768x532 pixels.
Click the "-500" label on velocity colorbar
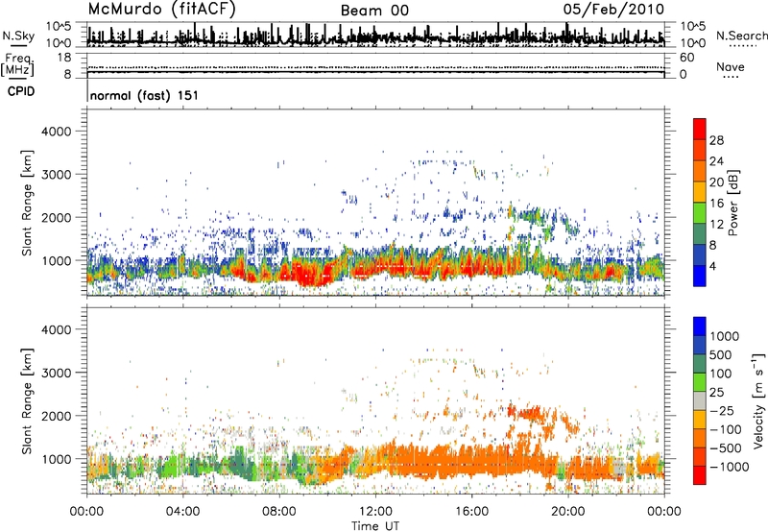726,448
